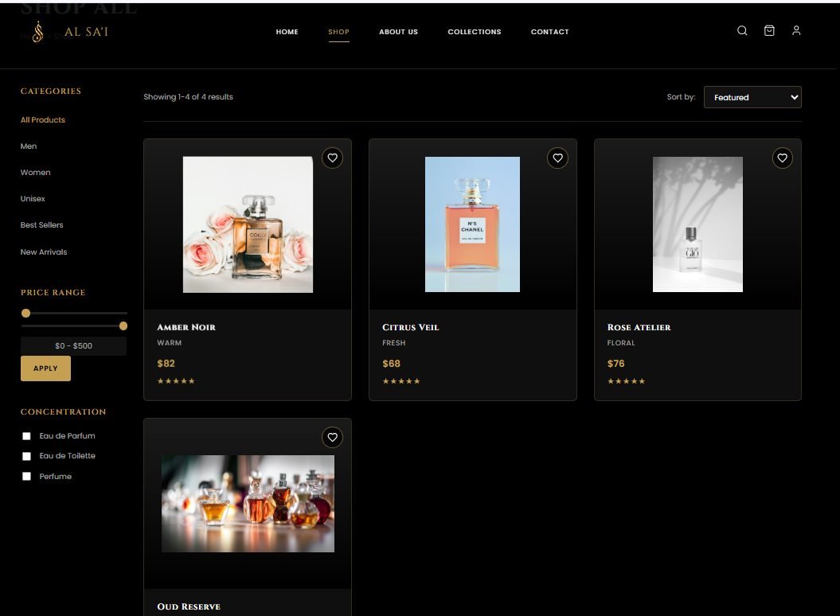
Task: Filter by Best Sellers category
Action: tap(41, 225)
